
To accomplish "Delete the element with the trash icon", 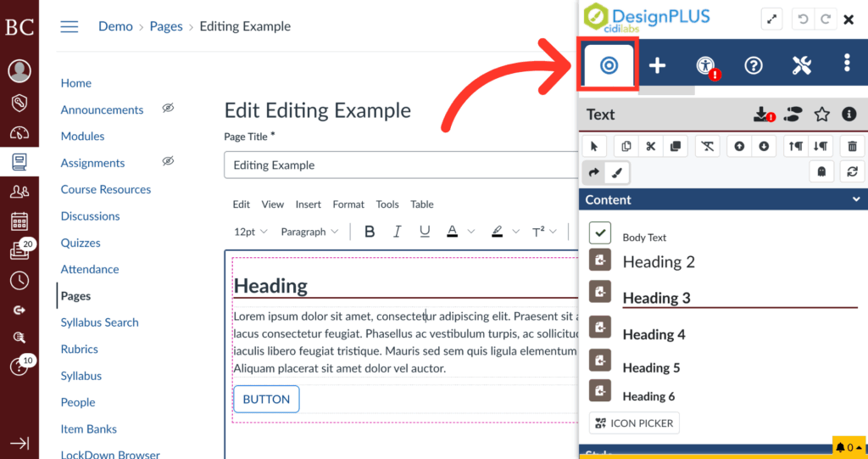I will (x=853, y=146).
